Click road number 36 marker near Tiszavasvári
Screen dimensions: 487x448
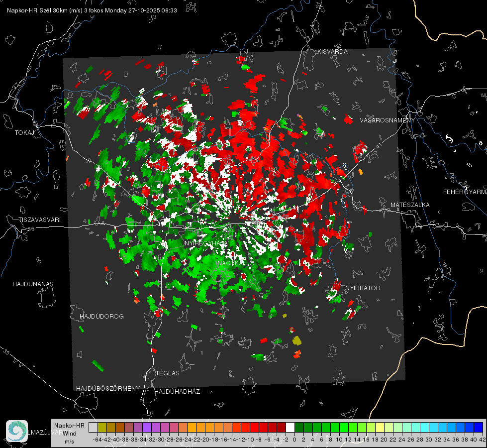[31, 229]
